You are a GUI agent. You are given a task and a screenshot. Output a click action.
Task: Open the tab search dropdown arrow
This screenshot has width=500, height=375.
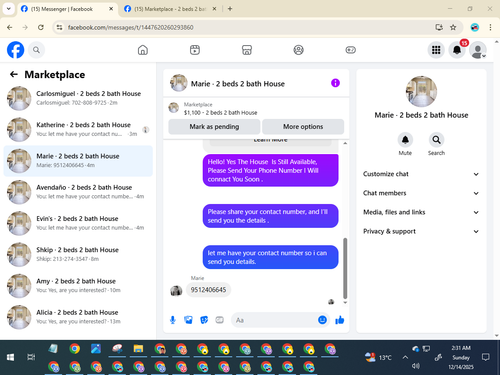tap(9, 9)
